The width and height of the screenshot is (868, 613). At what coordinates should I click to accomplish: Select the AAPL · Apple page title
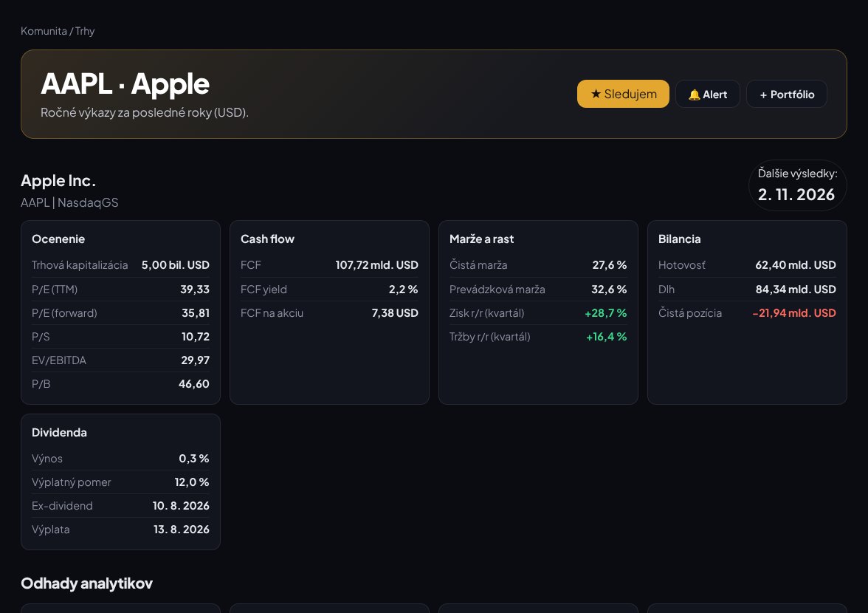click(125, 84)
